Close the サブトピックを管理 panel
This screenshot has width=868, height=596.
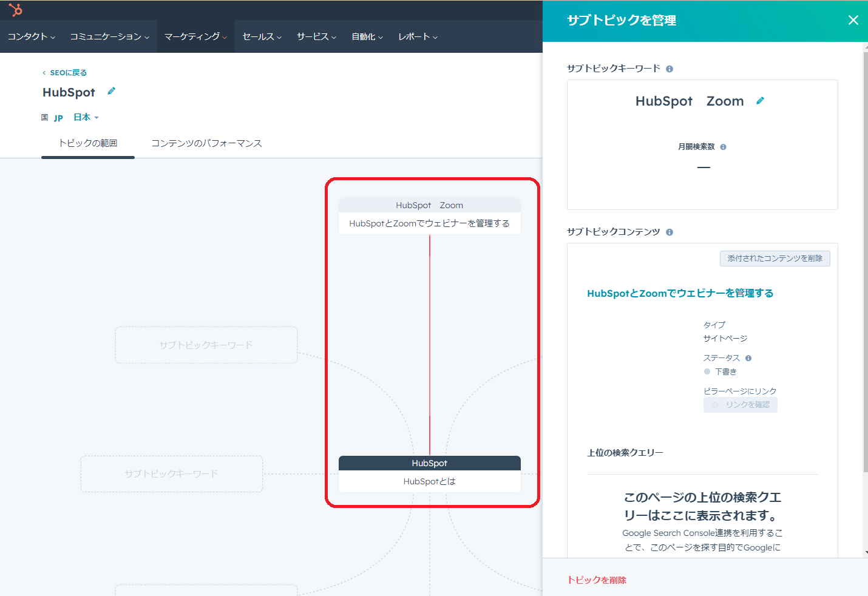pyautogui.click(x=853, y=20)
